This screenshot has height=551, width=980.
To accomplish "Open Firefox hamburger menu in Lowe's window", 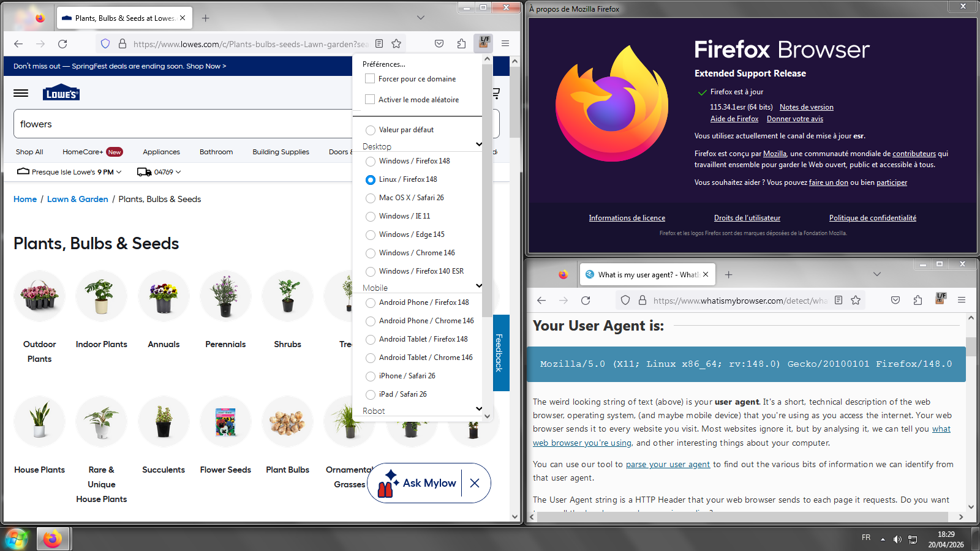I will tap(505, 44).
